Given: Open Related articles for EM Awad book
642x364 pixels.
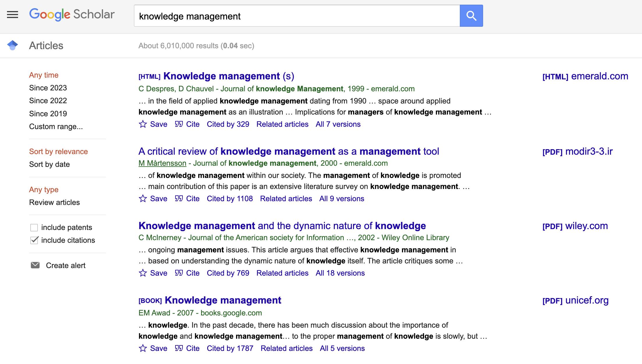Looking at the screenshot, I should 287,348.
